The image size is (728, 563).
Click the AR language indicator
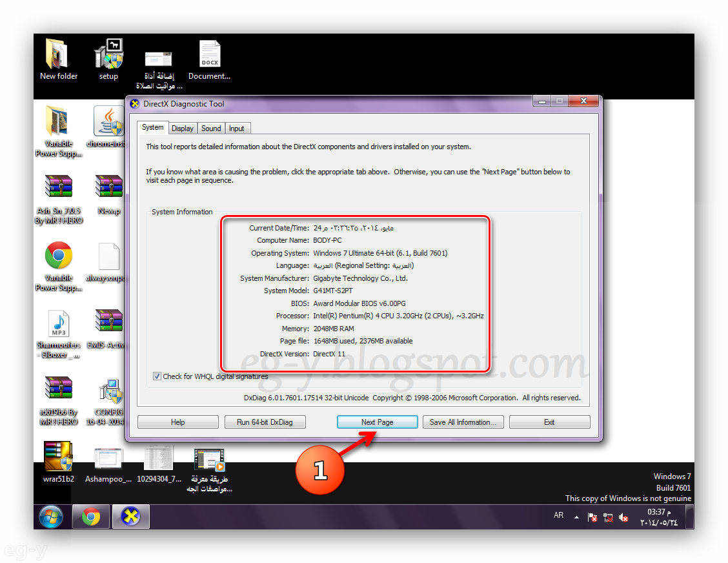coord(558,515)
